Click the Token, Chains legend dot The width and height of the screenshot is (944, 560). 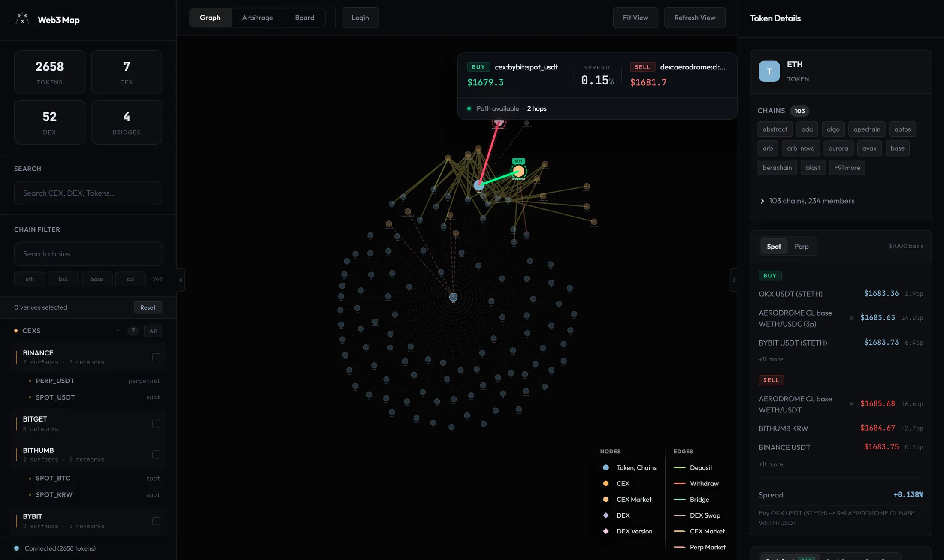[x=606, y=467]
